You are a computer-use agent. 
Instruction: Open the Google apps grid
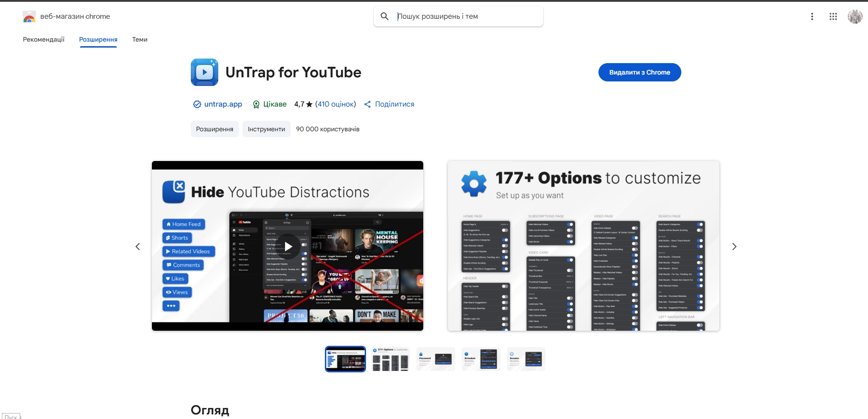833,16
